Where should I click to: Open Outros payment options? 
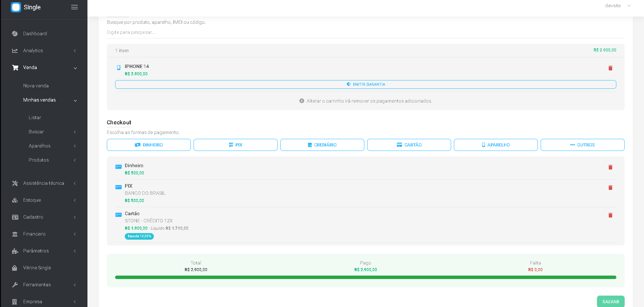(582, 145)
